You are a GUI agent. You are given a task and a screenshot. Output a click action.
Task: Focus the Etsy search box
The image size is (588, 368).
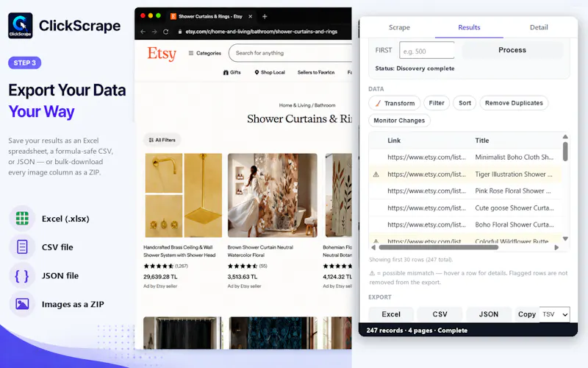pyautogui.click(x=290, y=53)
